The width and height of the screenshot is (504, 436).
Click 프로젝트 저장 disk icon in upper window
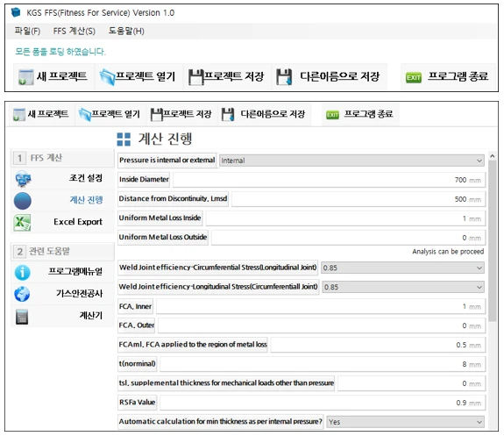click(x=195, y=77)
